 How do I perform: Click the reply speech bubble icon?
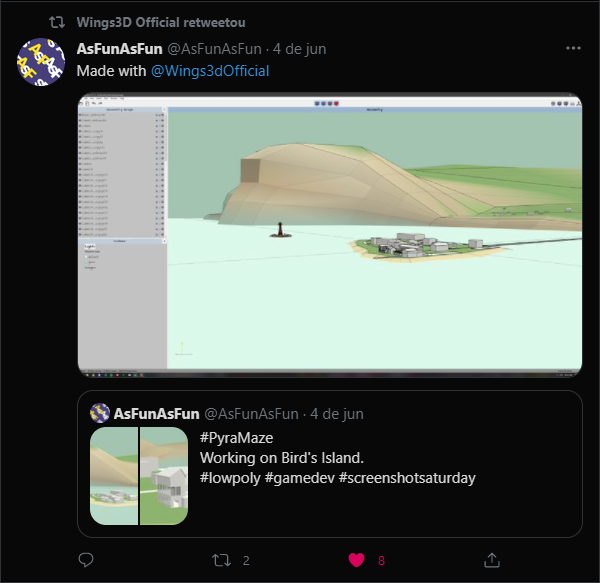point(86,560)
